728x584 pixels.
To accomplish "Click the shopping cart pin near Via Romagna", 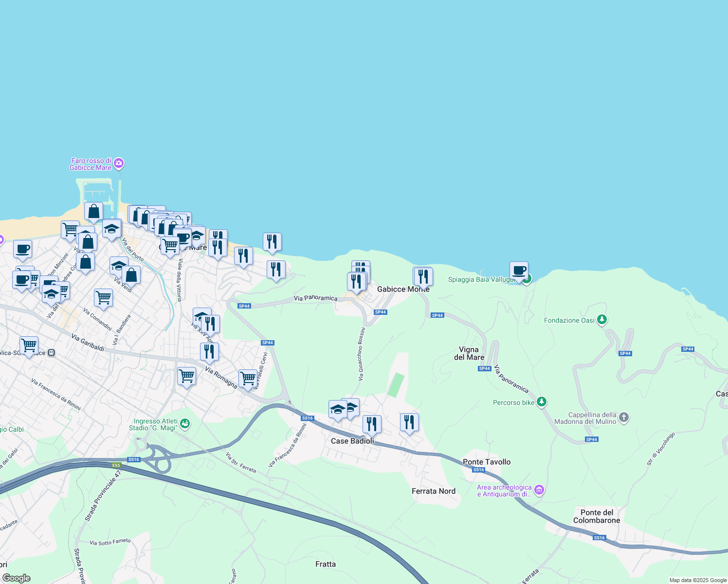I will 186,376.
